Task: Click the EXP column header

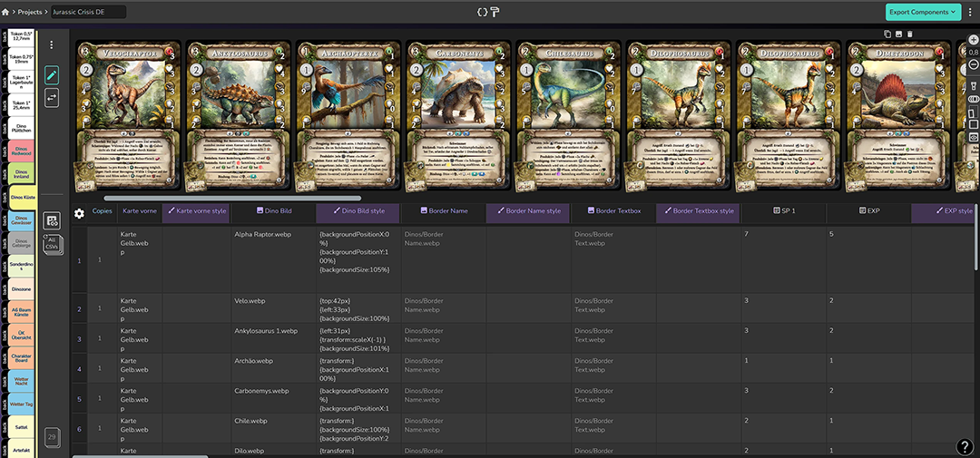Action: tap(868, 211)
